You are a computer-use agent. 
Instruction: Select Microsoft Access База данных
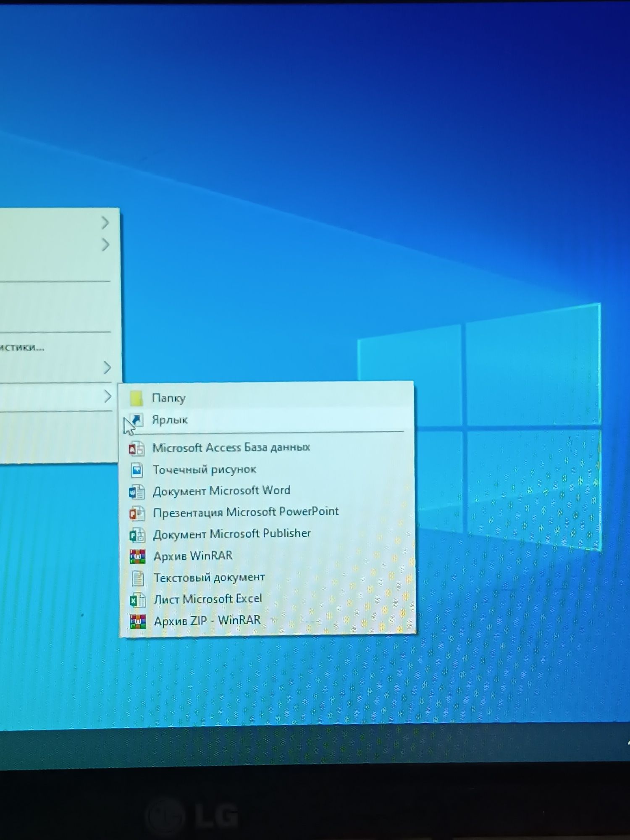(266, 448)
